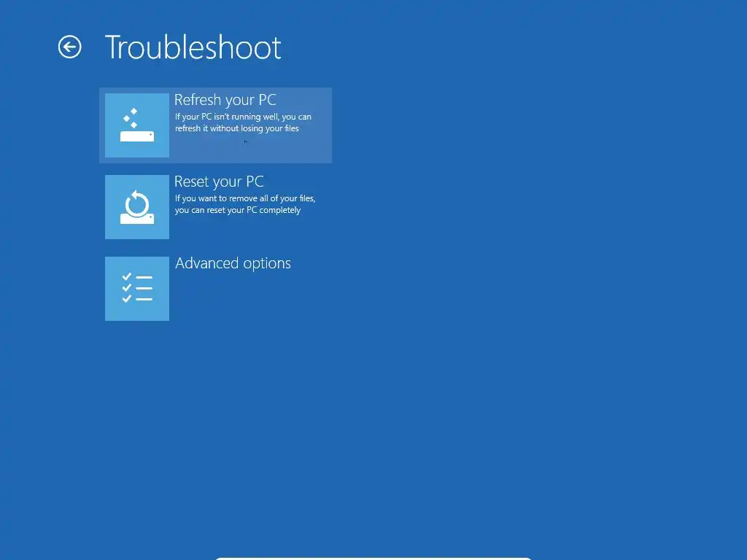
Task: Click the Troubleshoot page heading
Action: [x=193, y=47]
